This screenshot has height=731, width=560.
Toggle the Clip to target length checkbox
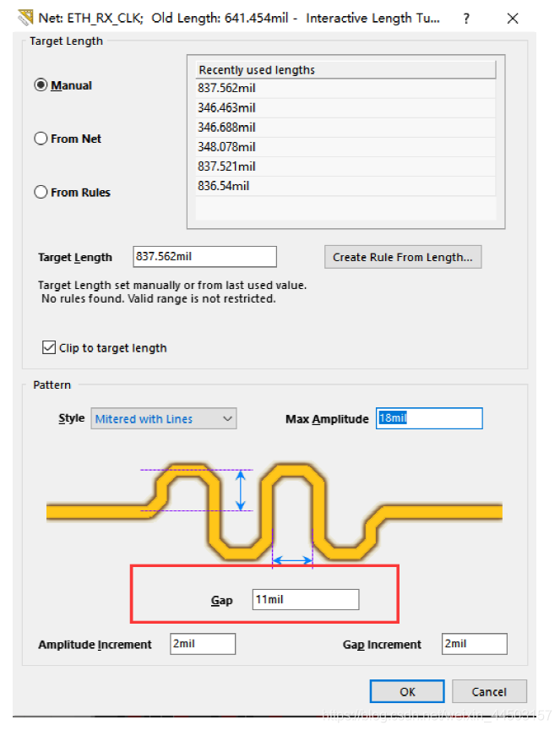49,347
